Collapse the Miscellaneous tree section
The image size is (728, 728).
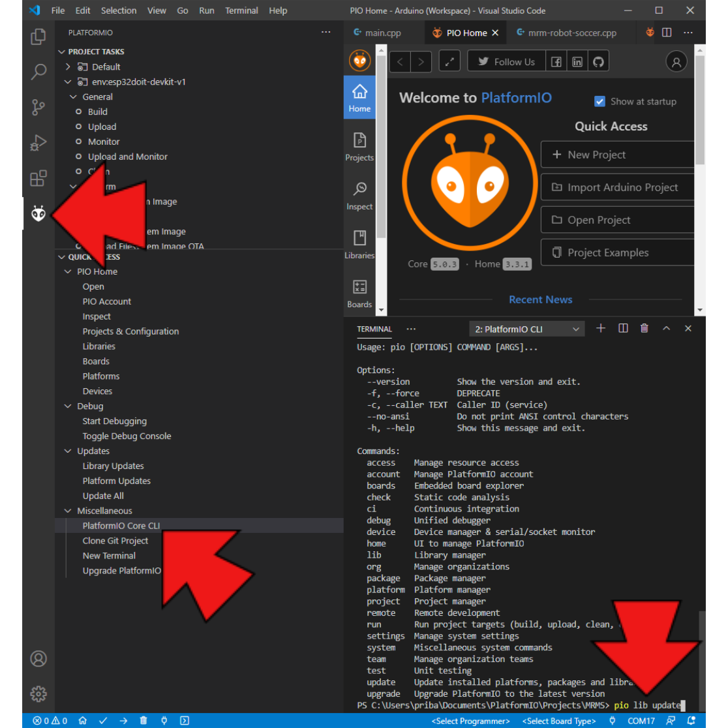(x=68, y=511)
